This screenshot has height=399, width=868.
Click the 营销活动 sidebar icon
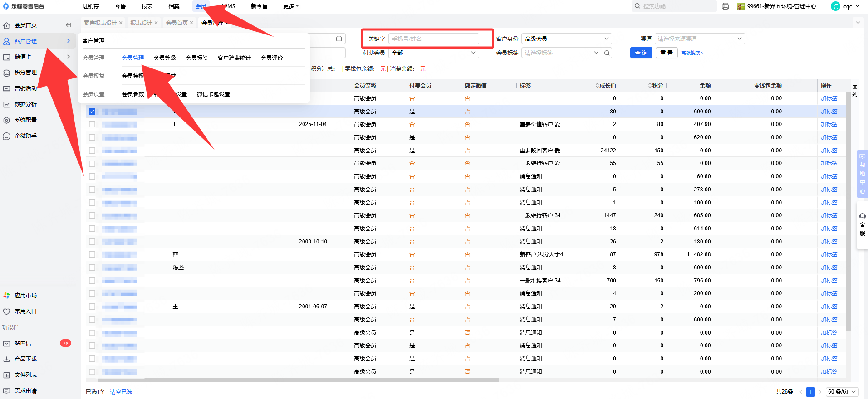tap(7, 88)
